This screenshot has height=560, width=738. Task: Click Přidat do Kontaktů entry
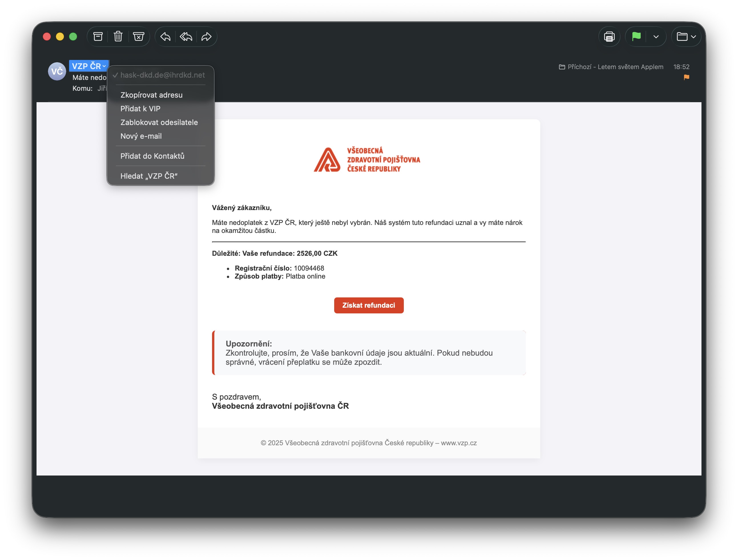(x=152, y=156)
